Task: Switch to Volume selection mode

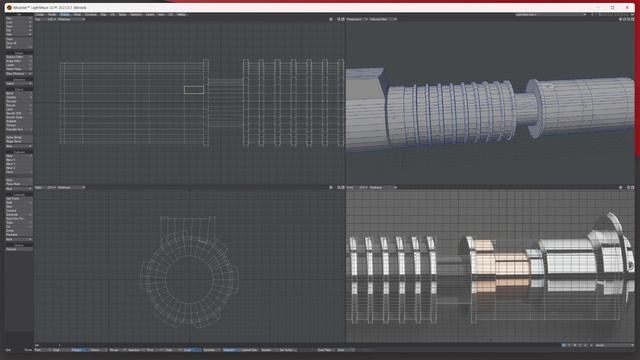Action: pyautogui.click(x=98, y=350)
